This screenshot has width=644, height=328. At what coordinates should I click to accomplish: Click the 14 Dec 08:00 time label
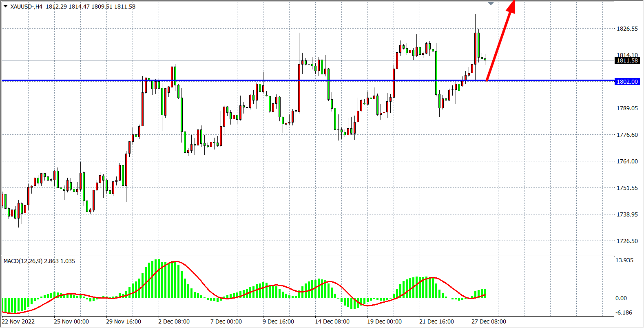(332, 321)
